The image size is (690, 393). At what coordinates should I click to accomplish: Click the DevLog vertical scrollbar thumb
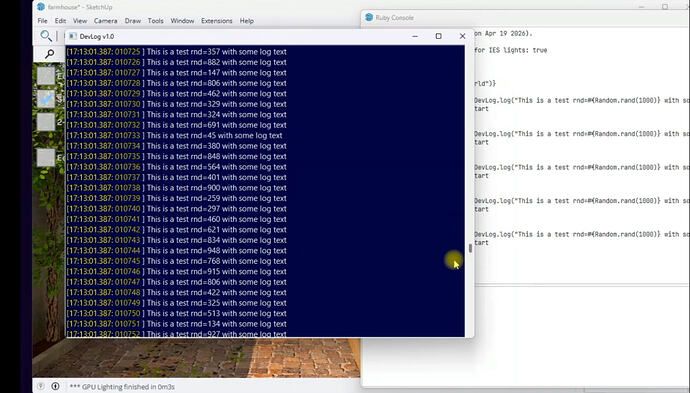(x=470, y=248)
